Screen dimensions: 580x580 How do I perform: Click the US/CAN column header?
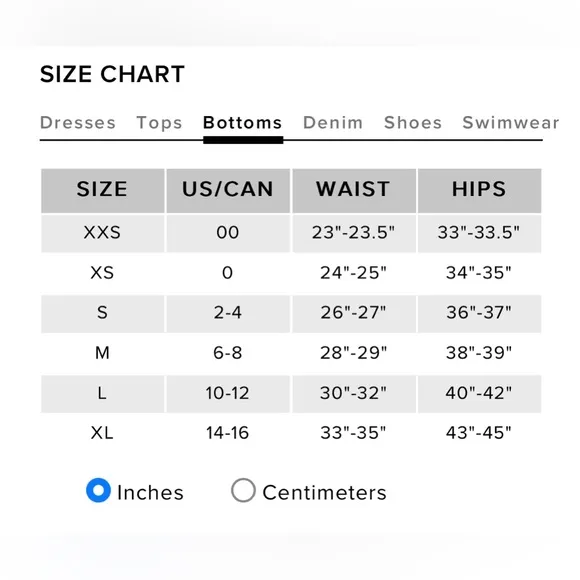pyautogui.click(x=228, y=191)
